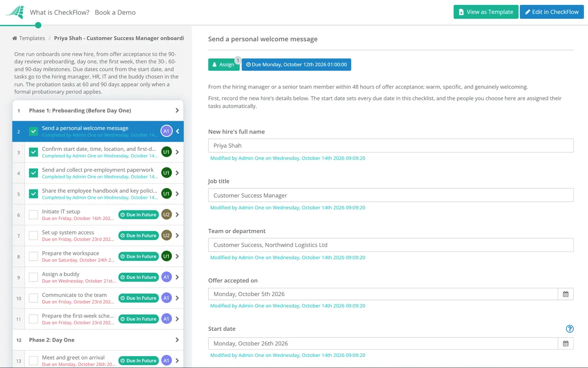Open Set up system access row chevron
Screen dimensions: 588x368
(177, 236)
